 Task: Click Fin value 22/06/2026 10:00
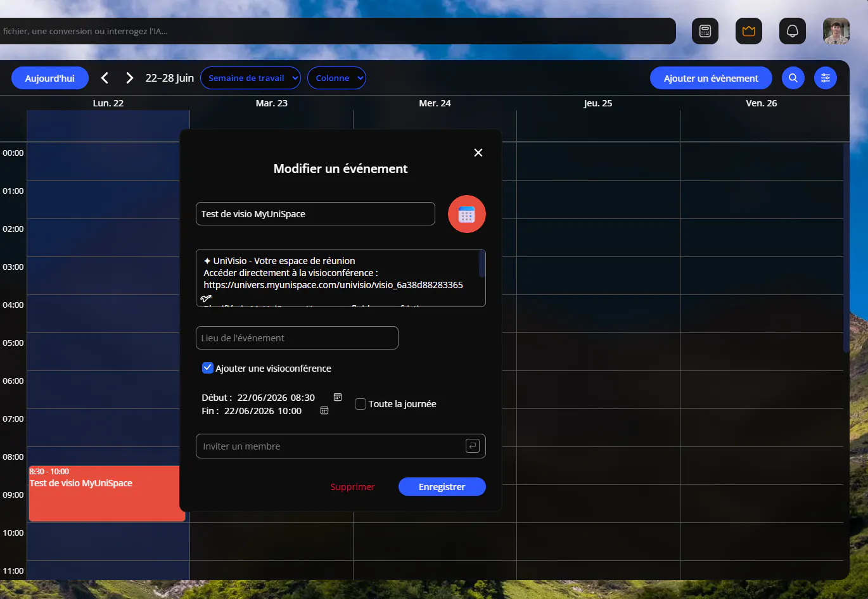(x=263, y=411)
